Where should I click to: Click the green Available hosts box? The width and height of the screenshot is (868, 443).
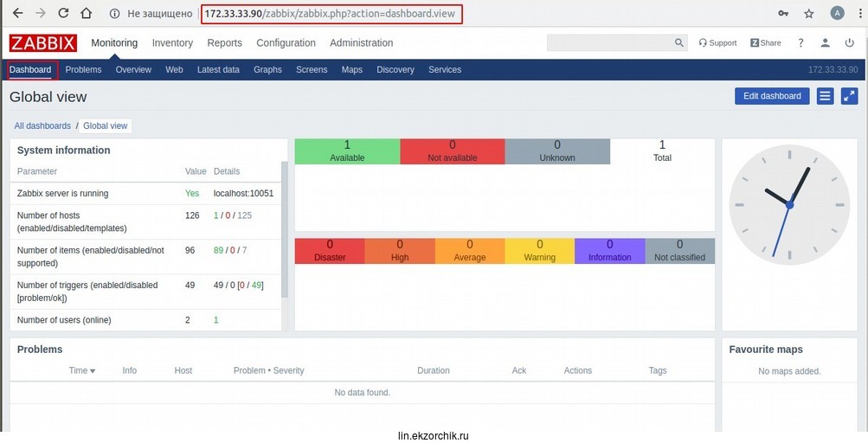(x=347, y=151)
